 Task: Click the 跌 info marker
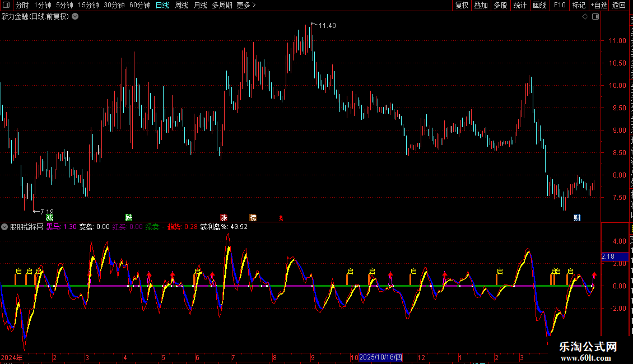129,217
